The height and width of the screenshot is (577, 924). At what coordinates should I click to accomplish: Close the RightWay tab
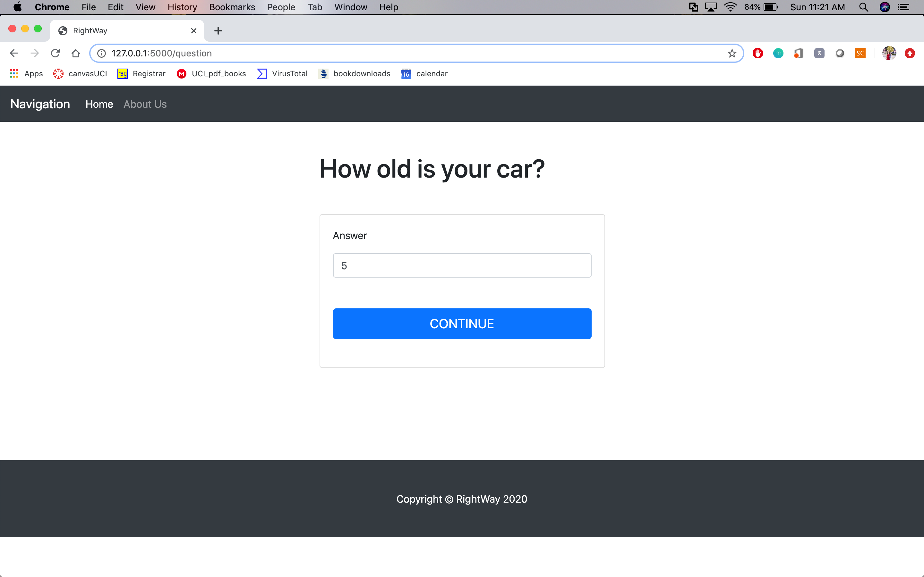tap(193, 30)
